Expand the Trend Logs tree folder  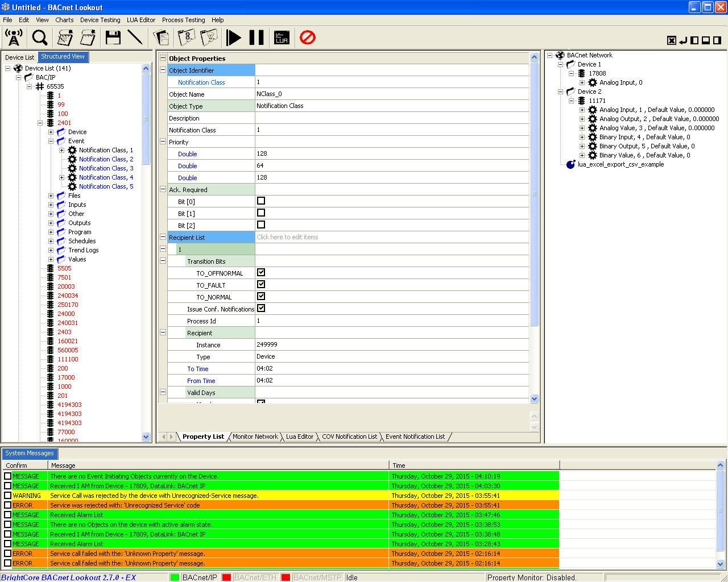[x=51, y=250]
